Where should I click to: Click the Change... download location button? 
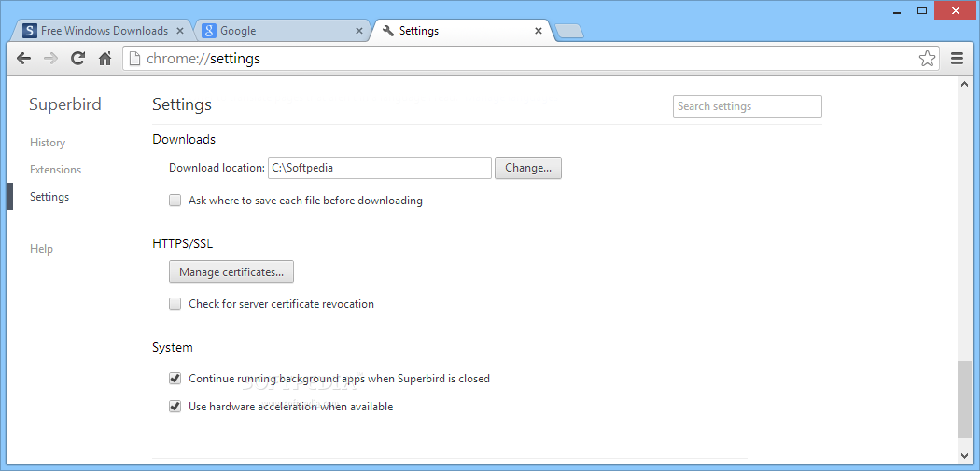tap(528, 168)
